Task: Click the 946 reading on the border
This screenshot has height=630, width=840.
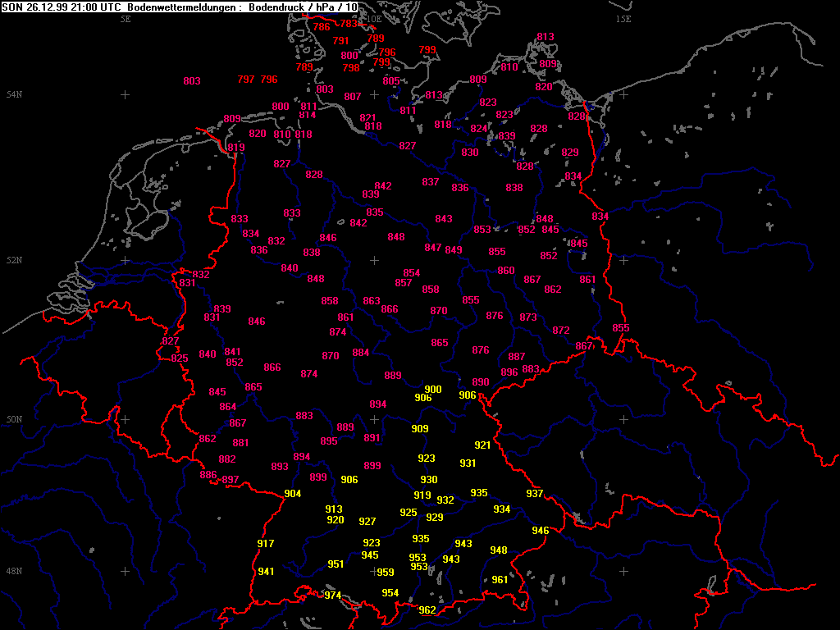Action: click(x=540, y=531)
